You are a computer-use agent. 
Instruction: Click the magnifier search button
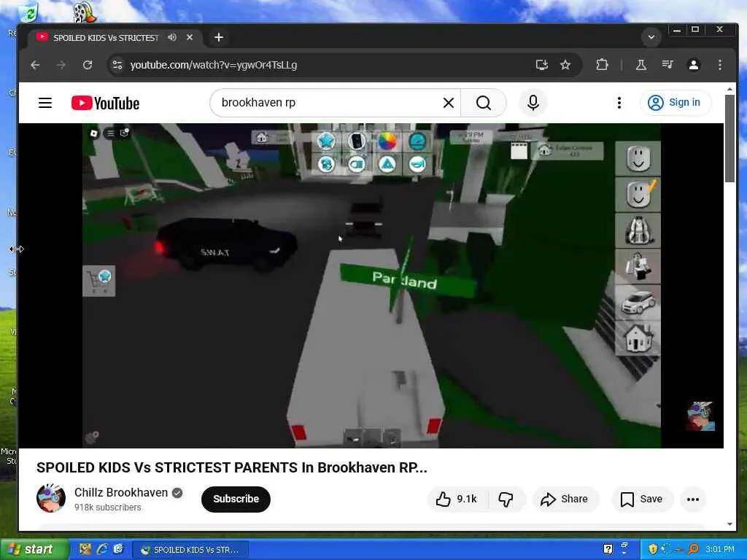click(484, 103)
